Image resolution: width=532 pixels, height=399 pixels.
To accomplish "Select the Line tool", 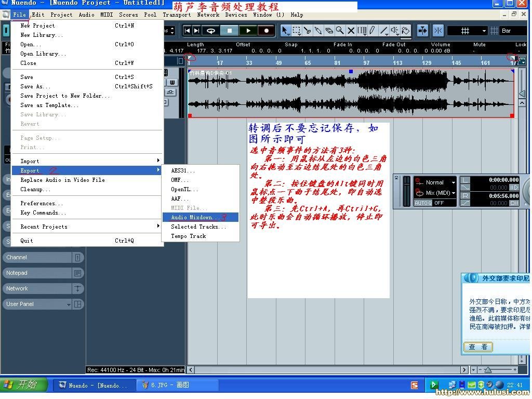I will point(384,31).
